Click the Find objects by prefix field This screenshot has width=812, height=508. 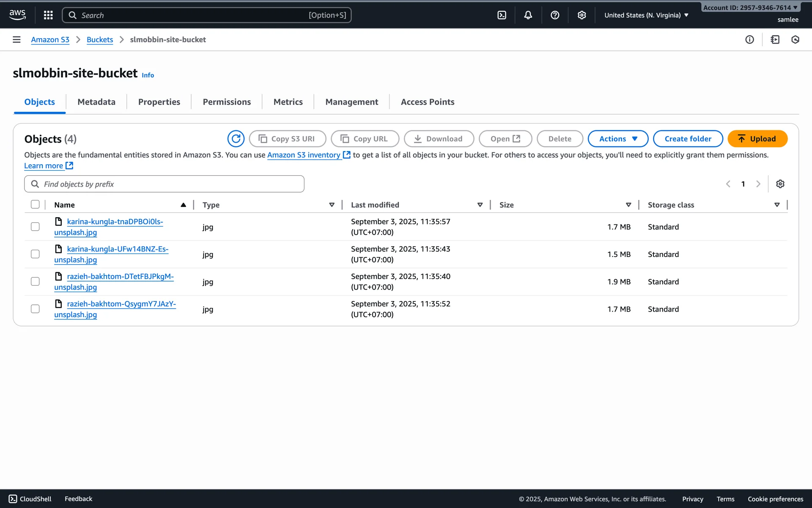point(164,184)
